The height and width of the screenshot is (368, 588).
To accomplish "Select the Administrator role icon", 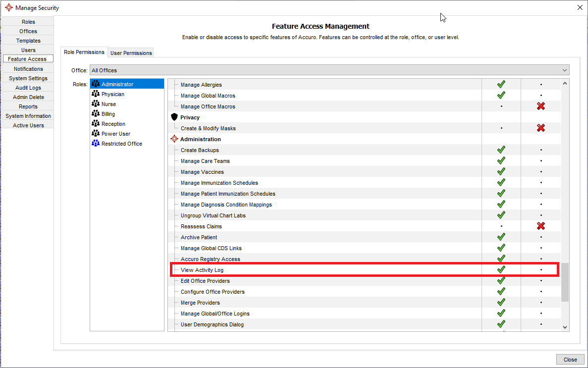I will point(96,84).
